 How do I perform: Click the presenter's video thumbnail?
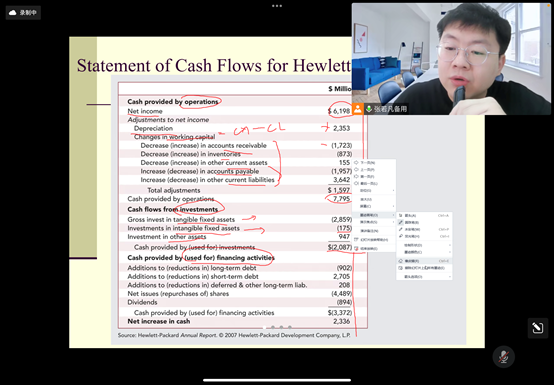click(x=451, y=59)
